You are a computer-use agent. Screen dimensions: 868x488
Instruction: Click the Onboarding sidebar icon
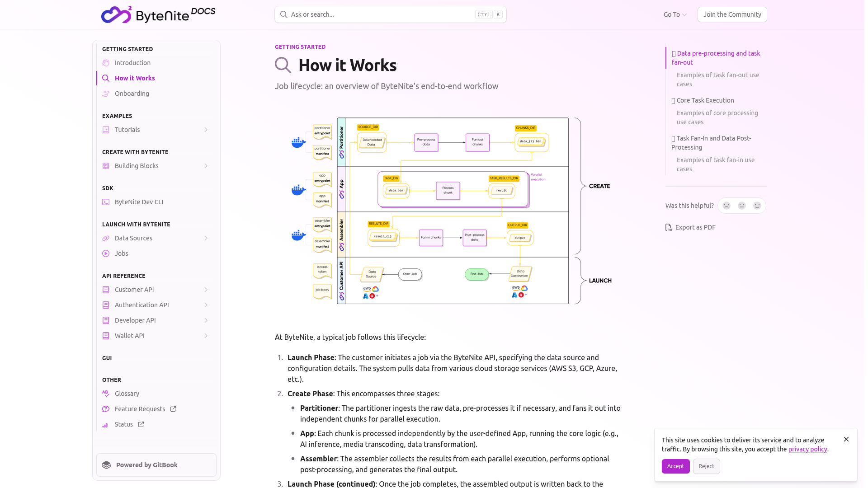[x=106, y=94]
